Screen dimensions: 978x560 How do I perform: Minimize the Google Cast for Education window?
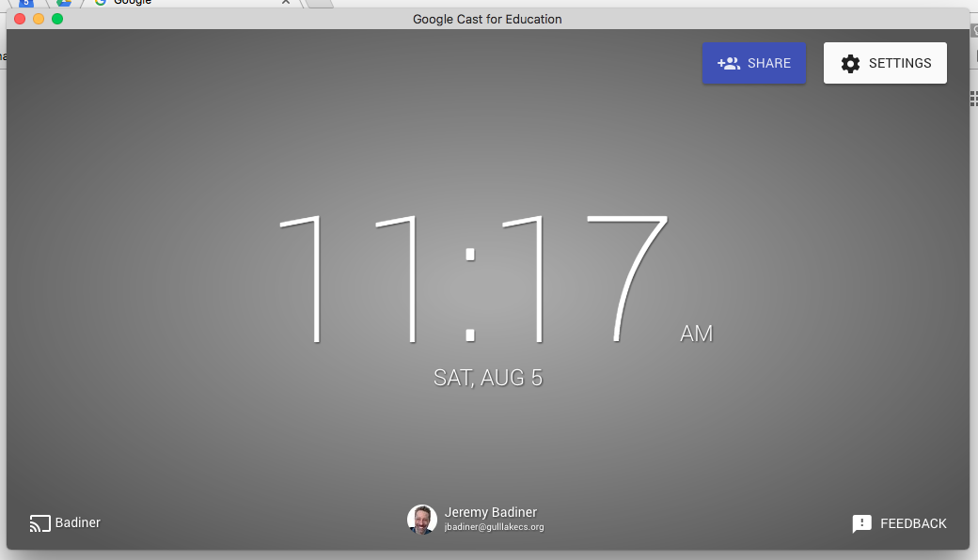tap(38, 19)
